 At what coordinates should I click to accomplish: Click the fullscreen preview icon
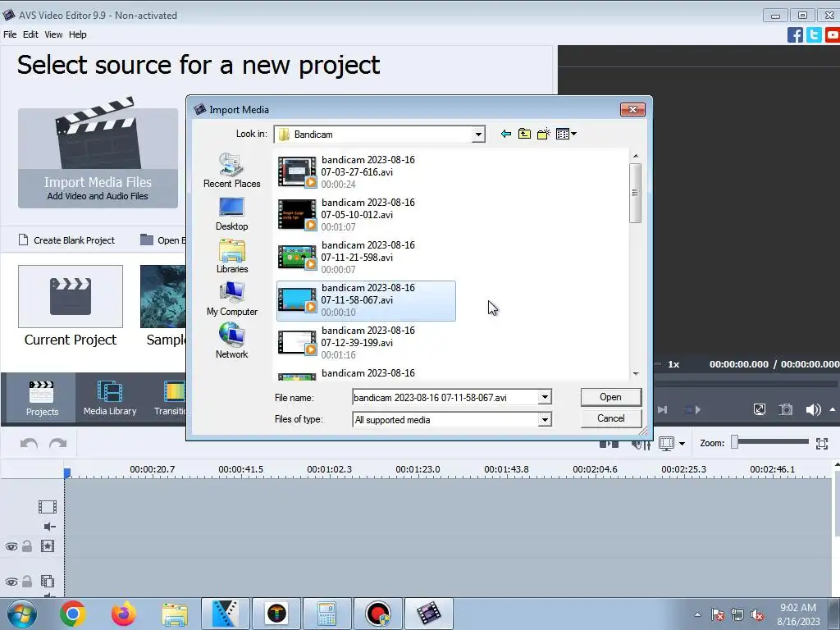click(x=759, y=410)
